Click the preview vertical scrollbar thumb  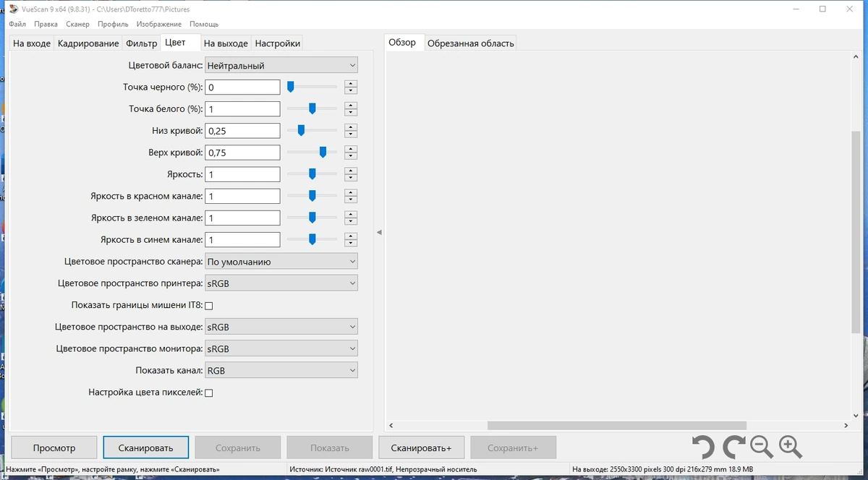856,233
